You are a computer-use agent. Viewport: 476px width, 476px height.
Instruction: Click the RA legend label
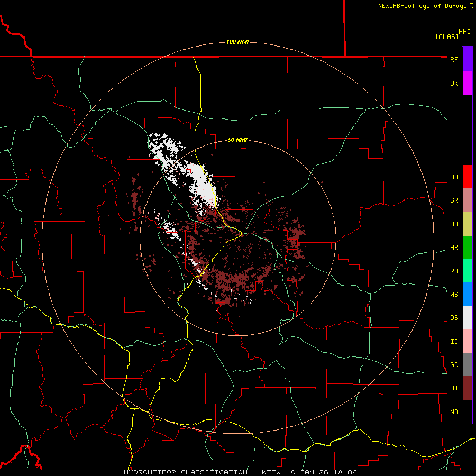(454, 271)
